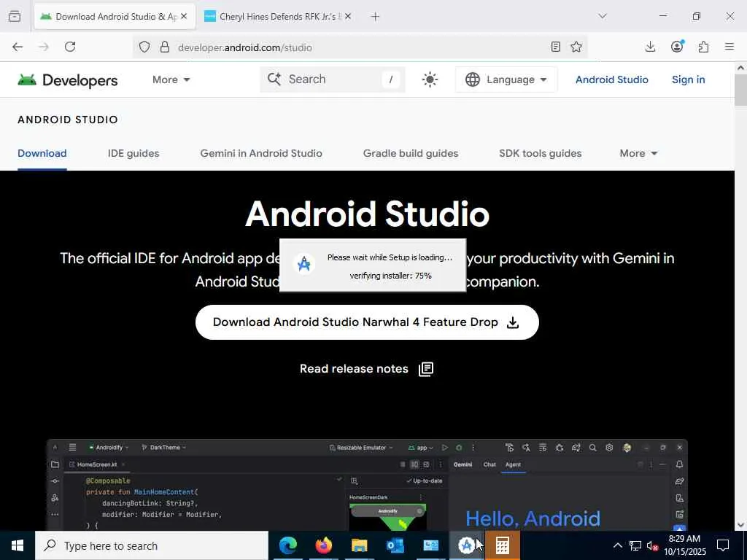Click the blue monitor app in taskbar
This screenshot has height=560, width=747.
[x=430, y=545]
